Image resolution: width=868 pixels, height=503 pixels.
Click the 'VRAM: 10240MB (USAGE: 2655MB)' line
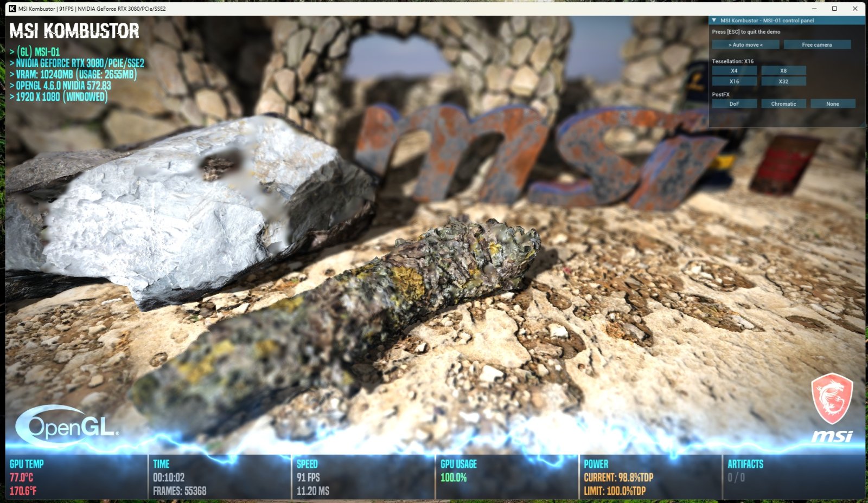[x=73, y=74]
